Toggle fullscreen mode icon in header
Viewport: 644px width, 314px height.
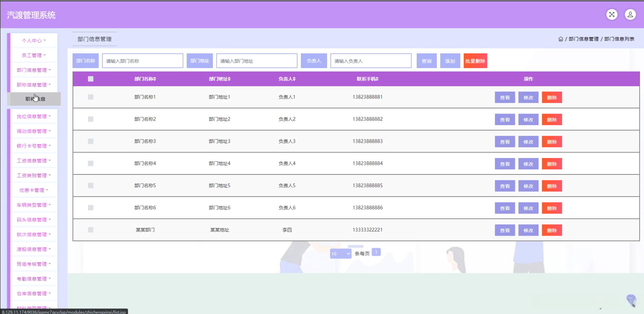tap(612, 14)
